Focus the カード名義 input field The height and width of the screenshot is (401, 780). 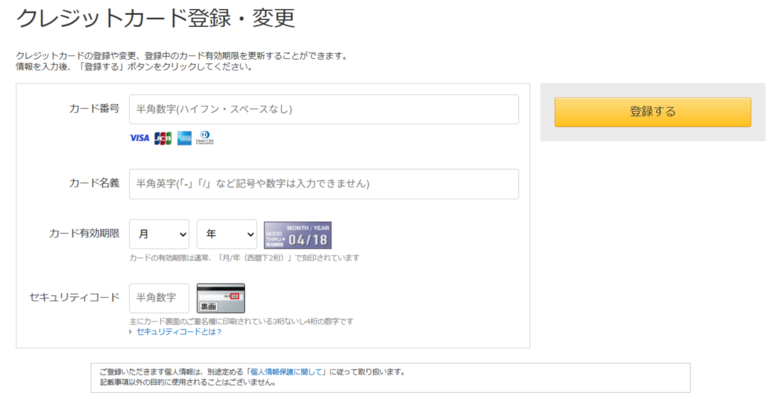[324, 184]
